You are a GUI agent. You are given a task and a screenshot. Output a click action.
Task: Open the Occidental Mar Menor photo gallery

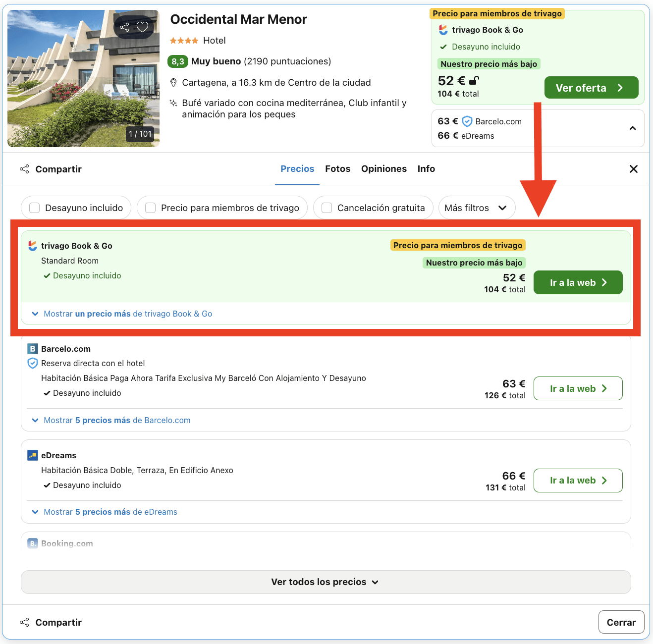83,78
